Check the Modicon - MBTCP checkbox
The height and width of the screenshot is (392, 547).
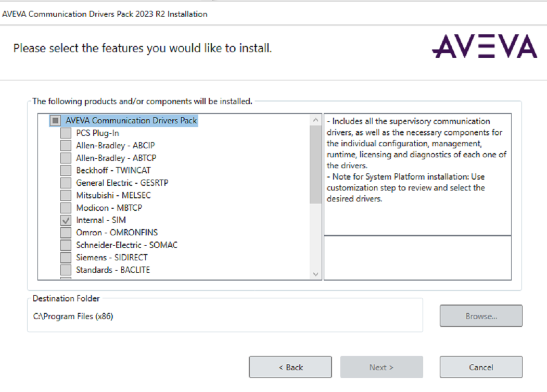[x=66, y=208]
